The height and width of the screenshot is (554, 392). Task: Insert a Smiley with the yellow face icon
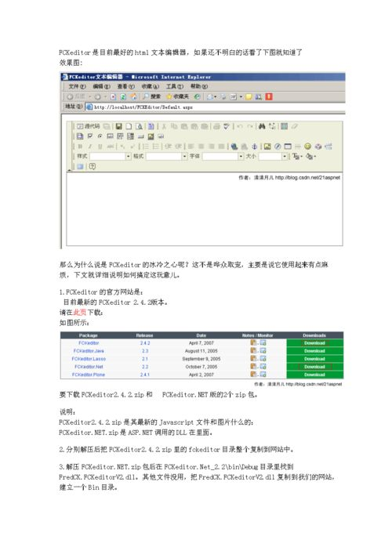(x=307, y=147)
